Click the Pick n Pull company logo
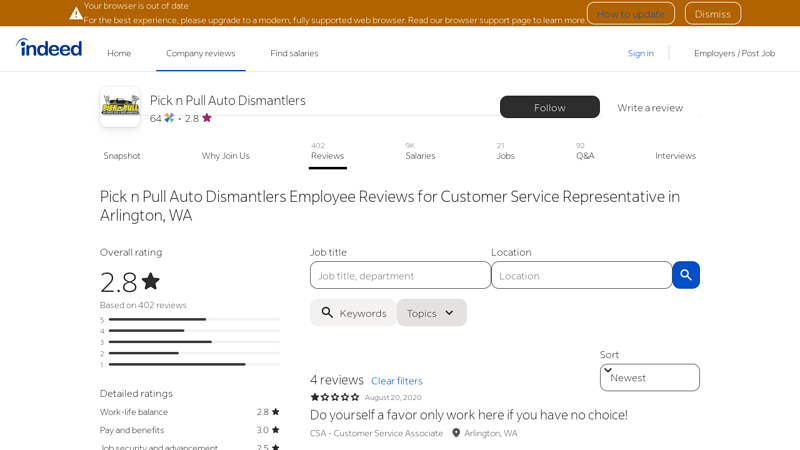This screenshot has height=450, width=800. [x=120, y=107]
